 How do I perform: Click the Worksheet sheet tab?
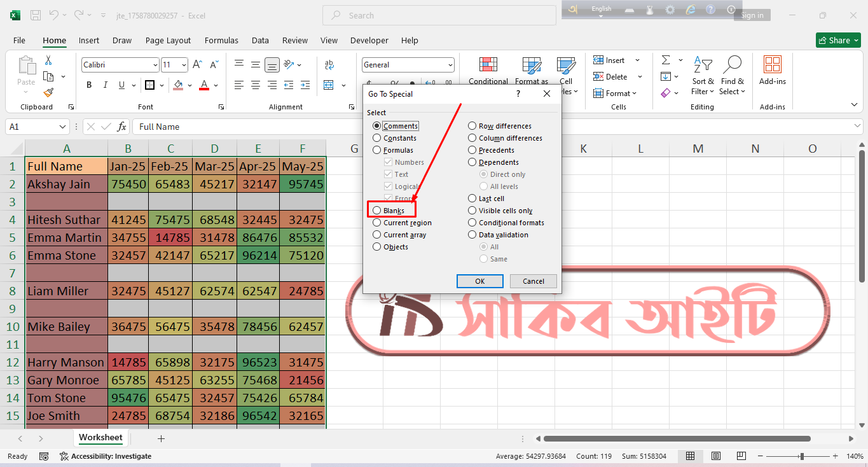(100, 438)
